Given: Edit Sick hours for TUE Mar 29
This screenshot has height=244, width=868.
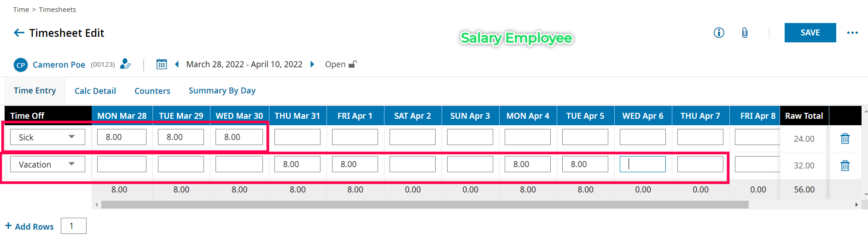Looking at the screenshot, I should point(181,137).
